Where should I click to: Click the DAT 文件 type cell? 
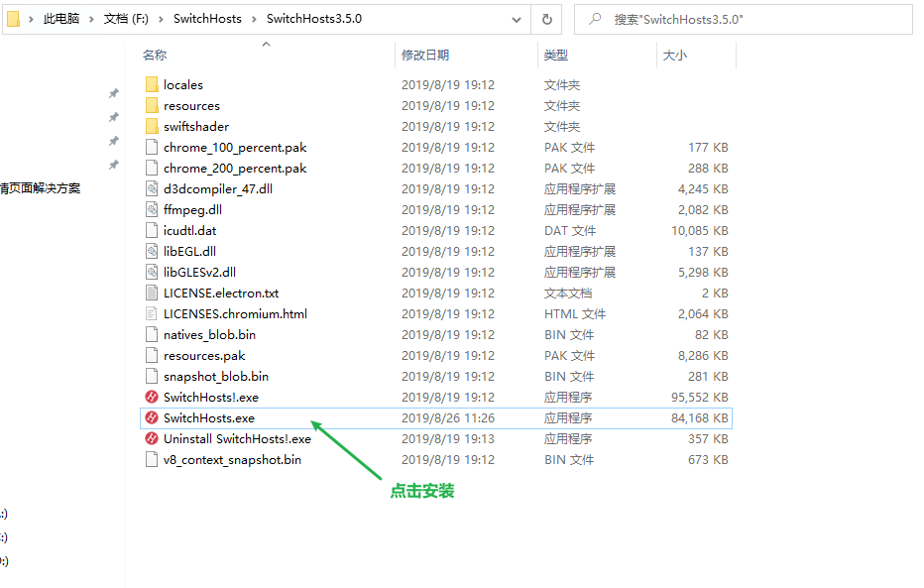(x=570, y=230)
